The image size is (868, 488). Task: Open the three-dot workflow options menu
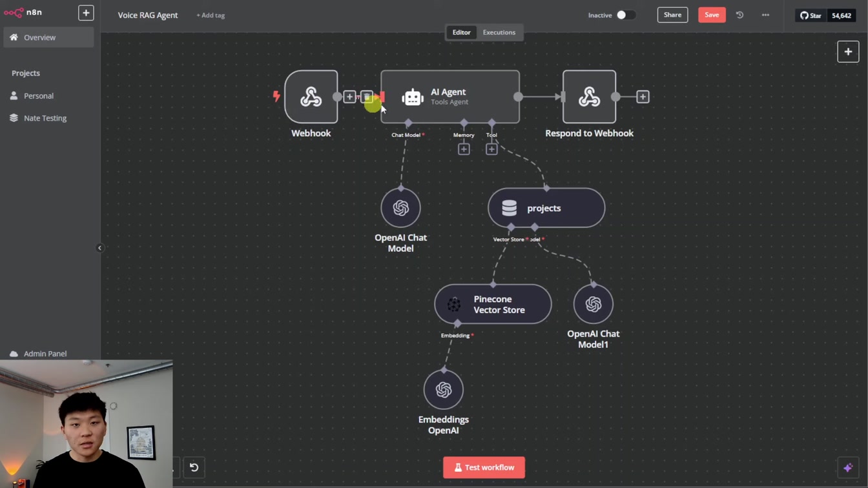765,15
